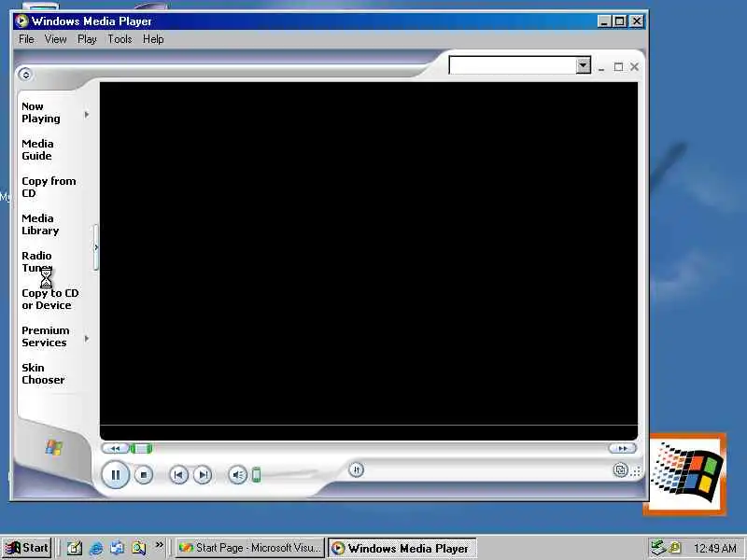
Task: Skip to the previous track
Action: coord(178,475)
